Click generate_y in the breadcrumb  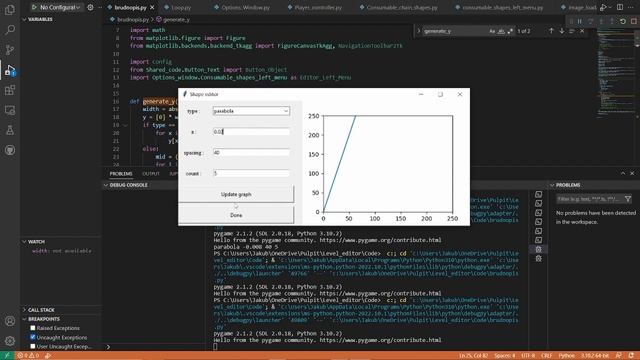(x=176, y=19)
